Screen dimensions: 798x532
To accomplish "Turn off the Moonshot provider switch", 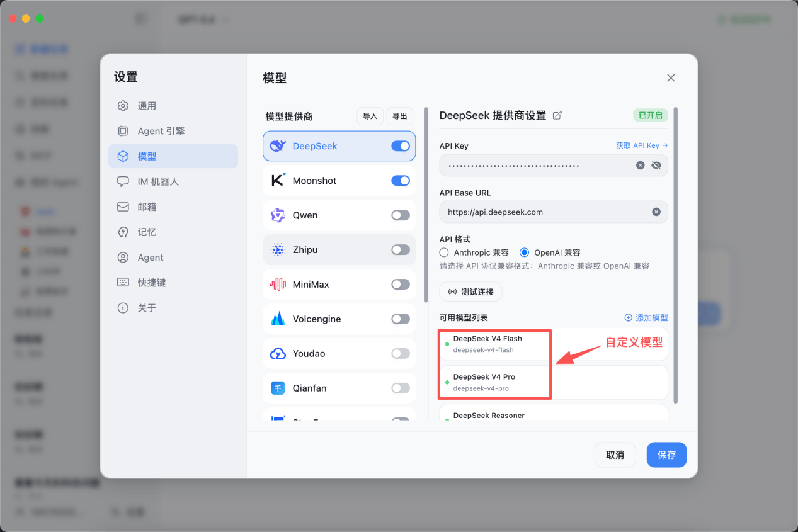I will pos(401,181).
